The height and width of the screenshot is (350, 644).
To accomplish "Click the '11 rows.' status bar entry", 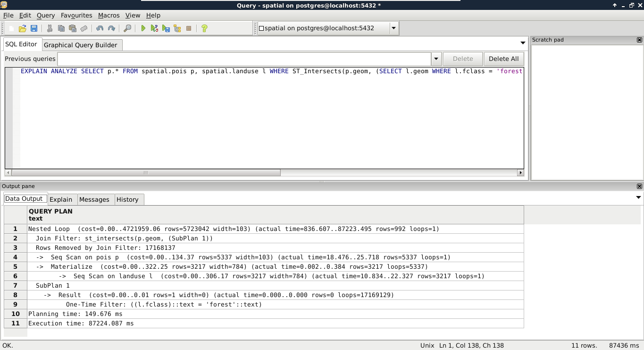I will click(x=584, y=345).
